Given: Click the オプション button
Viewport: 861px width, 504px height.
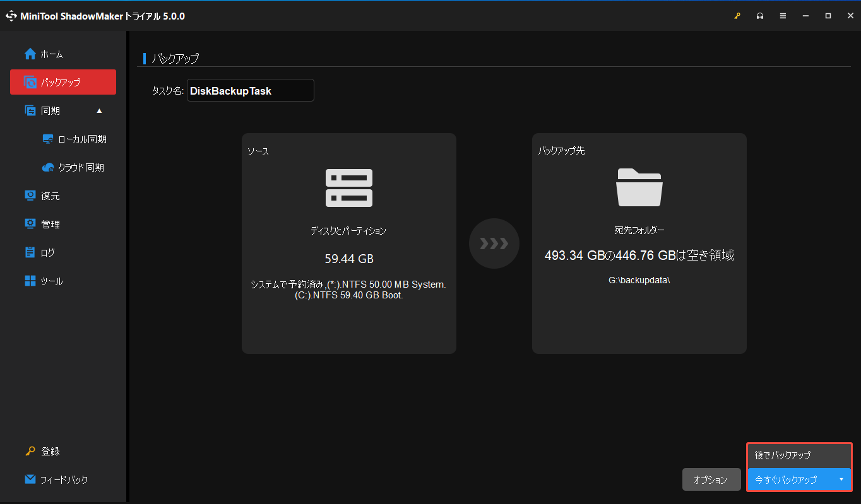Looking at the screenshot, I should click(711, 479).
